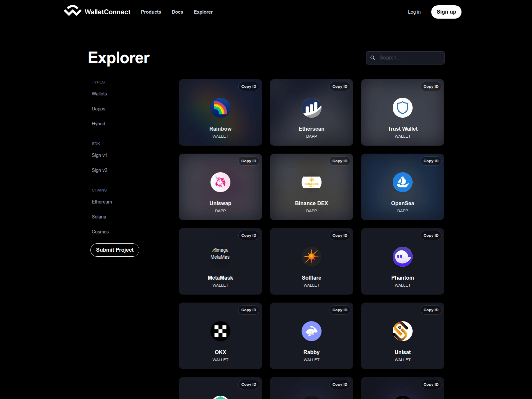Copy ID of the Rabby card
This screenshot has width=532, height=399.
pyautogui.click(x=340, y=310)
